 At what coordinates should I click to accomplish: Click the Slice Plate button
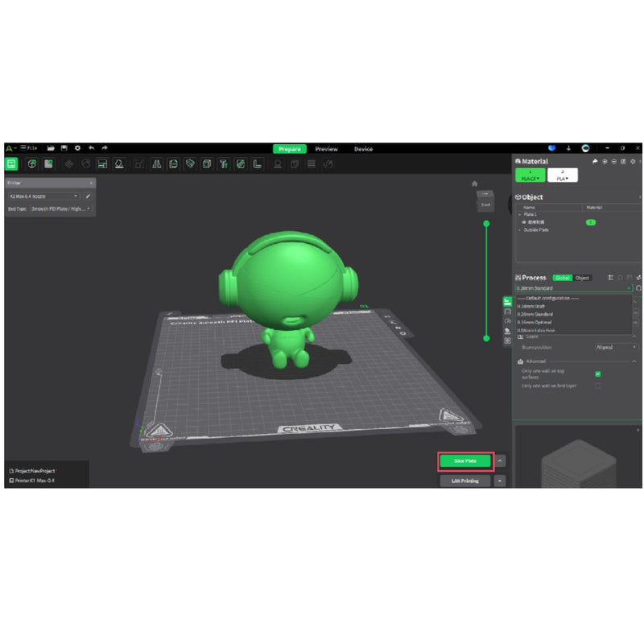(x=464, y=461)
